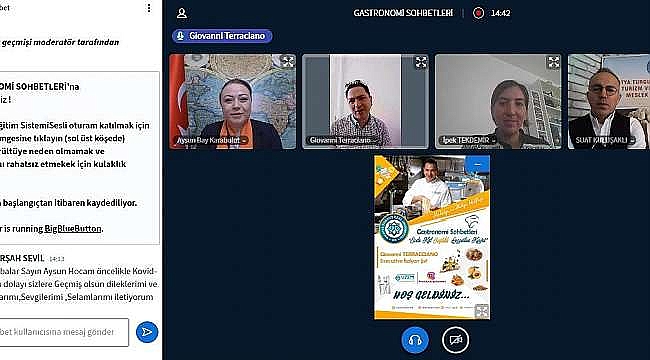This screenshot has width=650, height=360.
Task: Select SUAT KULUŞAKLI's video tile
Action: [609, 102]
